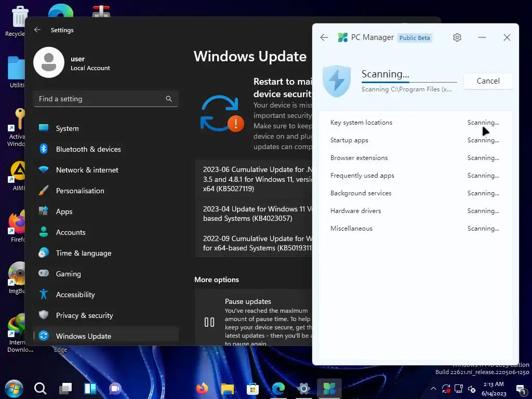Open taskbar Search
This screenshot has height=399, width=532.
point(40,388)
